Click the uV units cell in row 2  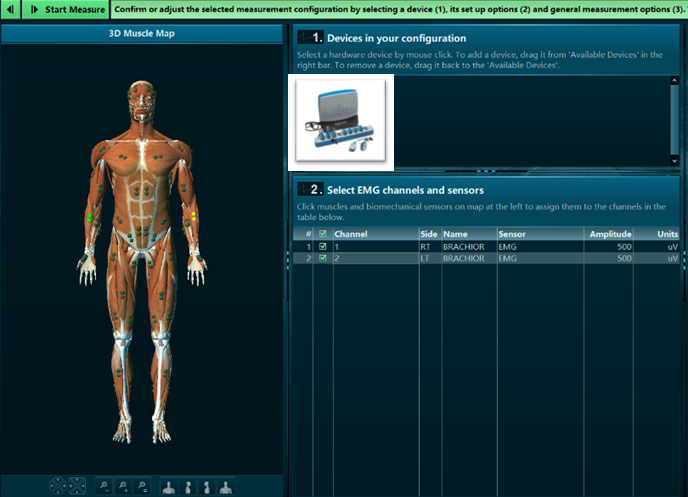(x=657, y=258)
